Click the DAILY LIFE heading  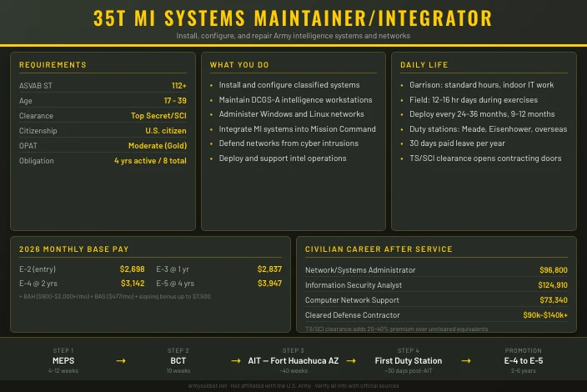(424, 65)
